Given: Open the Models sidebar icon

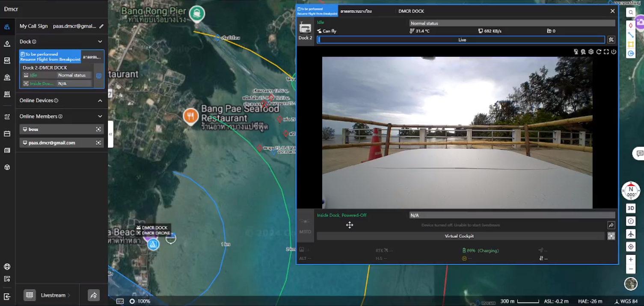Looking at the screenshot, I should [7, 77].
